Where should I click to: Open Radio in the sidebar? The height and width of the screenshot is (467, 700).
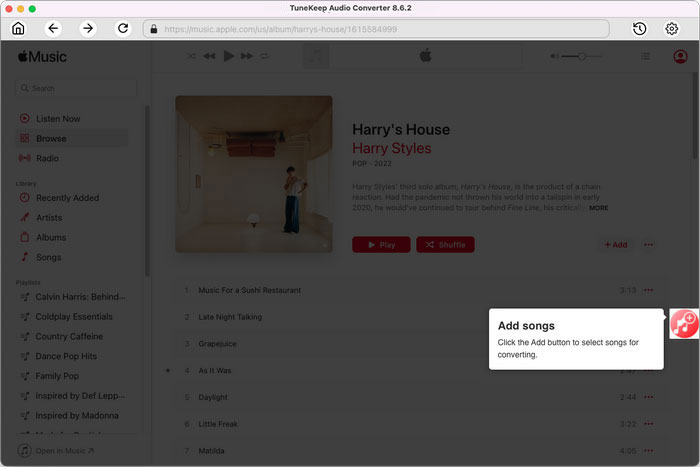coord(47,158)
